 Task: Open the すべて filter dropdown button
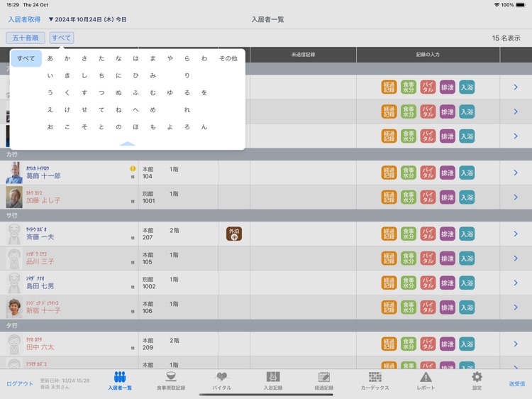coord(62,38)
